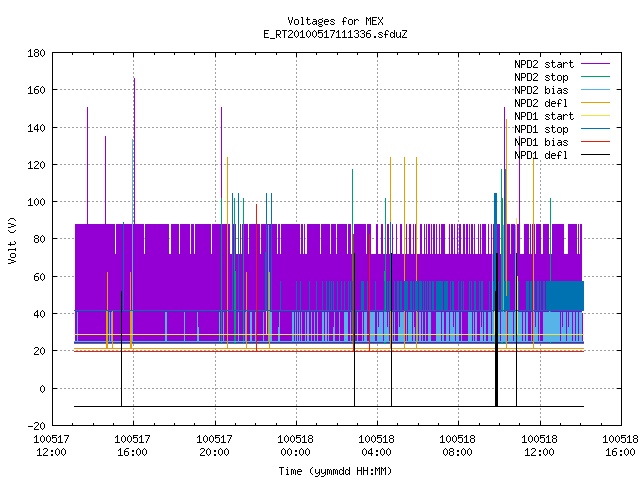640x480 pixels.
Task: Click the purple NPD2 start legend line
Action: 595,64
